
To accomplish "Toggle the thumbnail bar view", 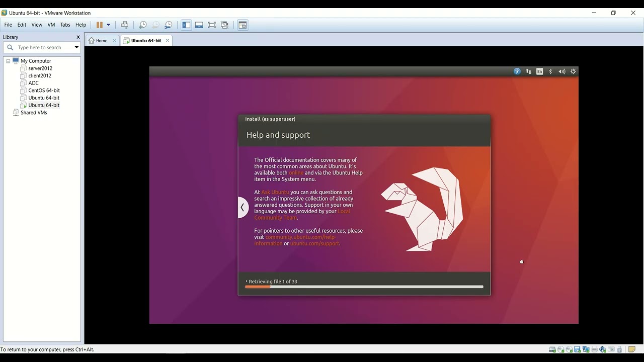I will (x=199, y=25).
